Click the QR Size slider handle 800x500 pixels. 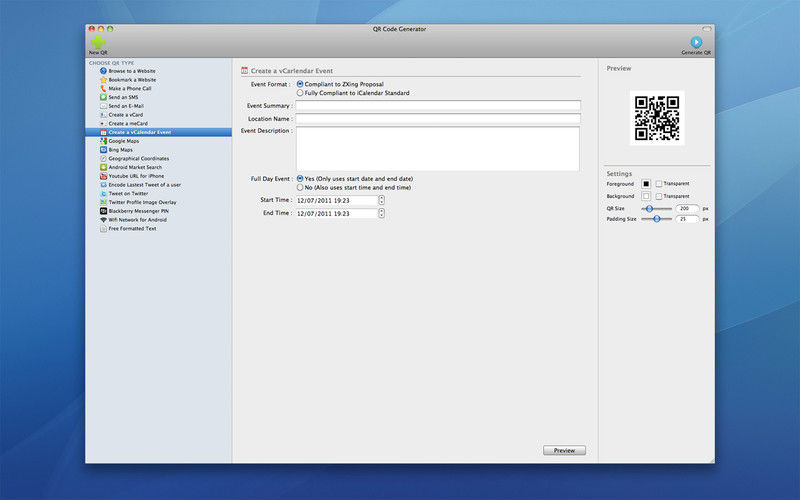(x=649, y=209)
